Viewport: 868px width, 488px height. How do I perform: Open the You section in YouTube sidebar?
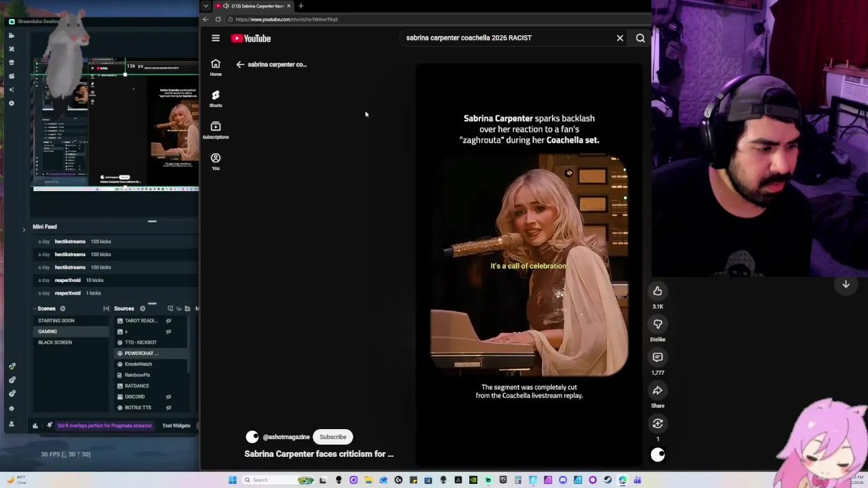[x=216, y=161]
